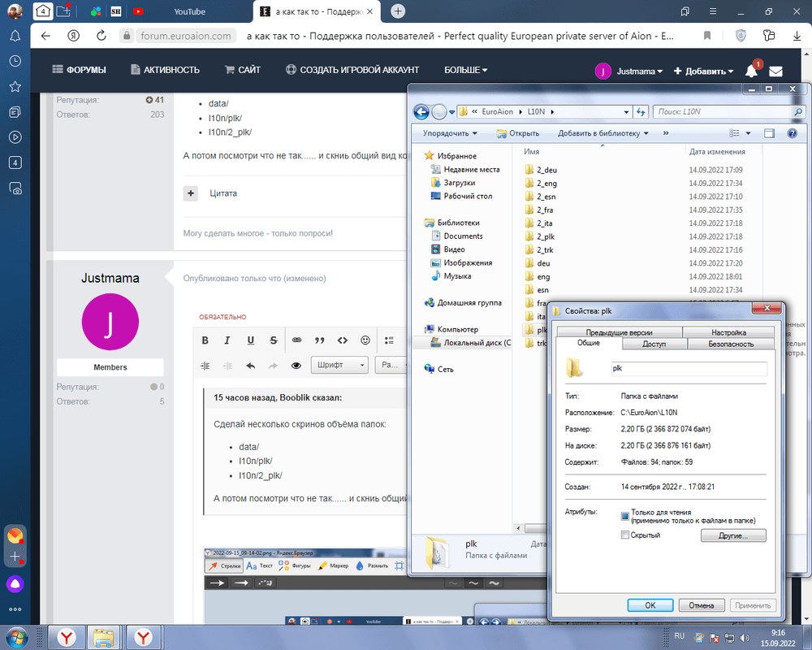The height and width of the screenshot is (650, 812).
Task: Toggle bold formatting in the reply editor
Action: tap(205, 340)
